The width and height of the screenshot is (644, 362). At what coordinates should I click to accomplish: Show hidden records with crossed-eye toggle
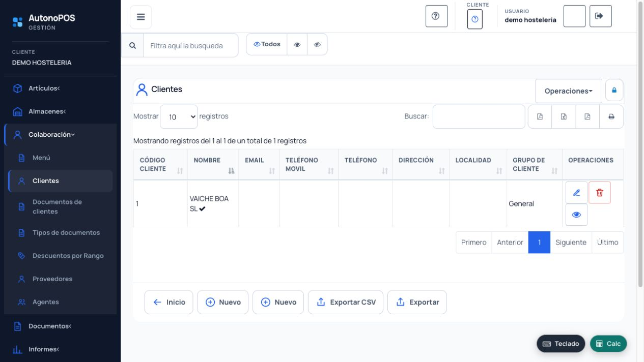click(x=317, y=44)
